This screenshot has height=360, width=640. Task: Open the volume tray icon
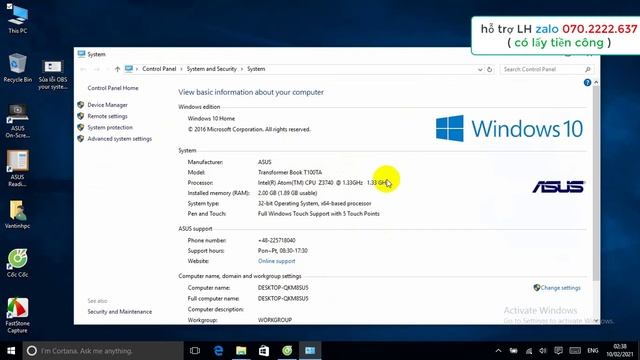pyautogui.click(x=543, y=351)
